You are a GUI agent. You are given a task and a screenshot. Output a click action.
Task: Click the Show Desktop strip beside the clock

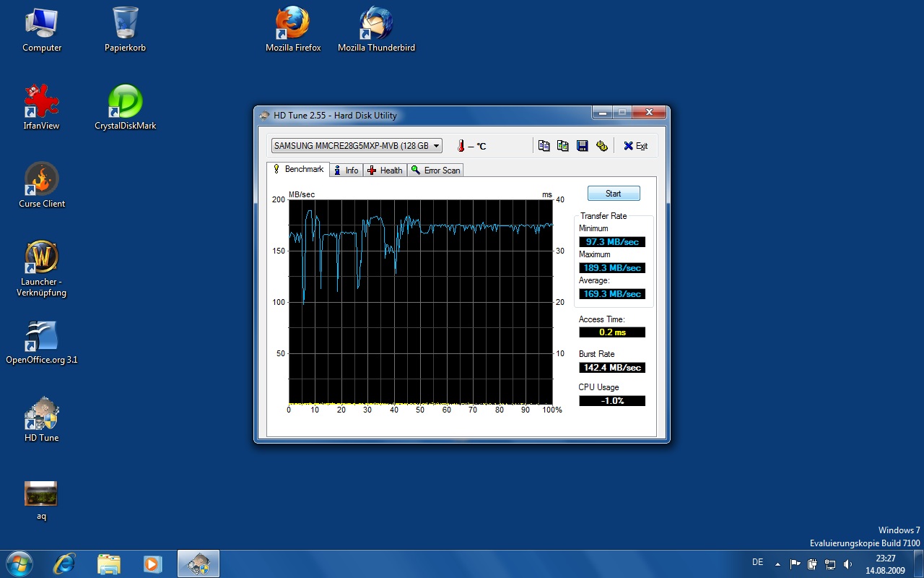tap(918, 564)
